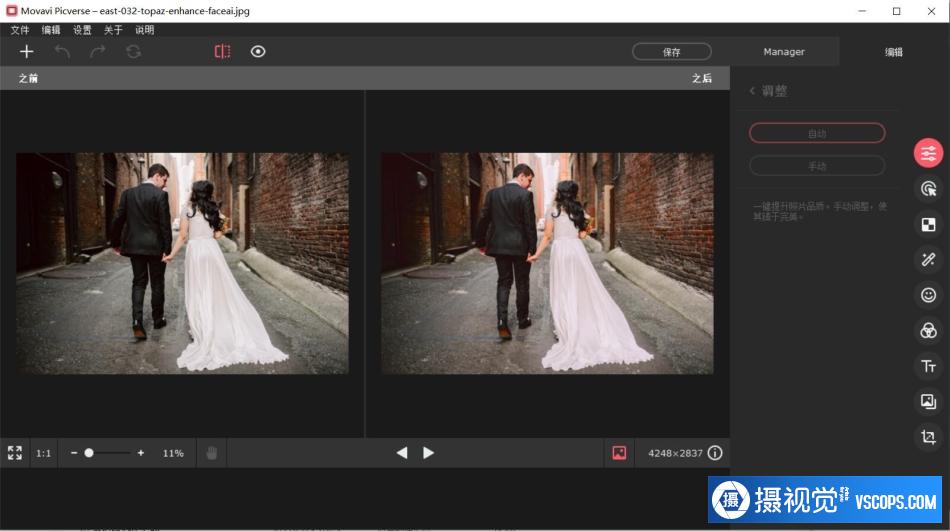The width and height of the screenshot is (950, 531).
Task: Go back using the 调整 chevron
Action: tap(752, 91)
